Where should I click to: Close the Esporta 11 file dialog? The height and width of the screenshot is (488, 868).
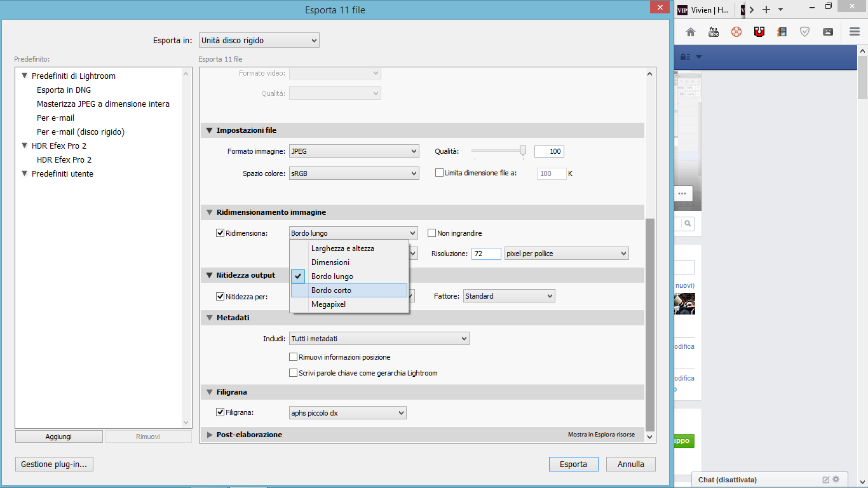click(660, 8)
